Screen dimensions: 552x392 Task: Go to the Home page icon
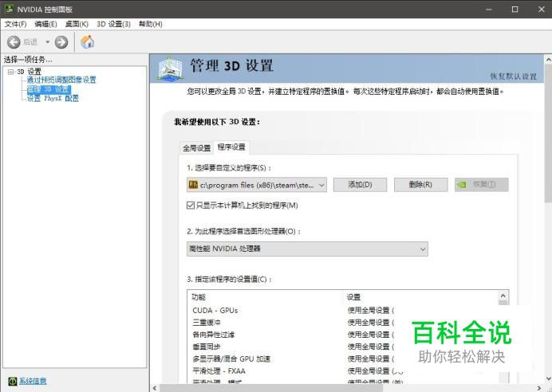click(x=87, y=42)
